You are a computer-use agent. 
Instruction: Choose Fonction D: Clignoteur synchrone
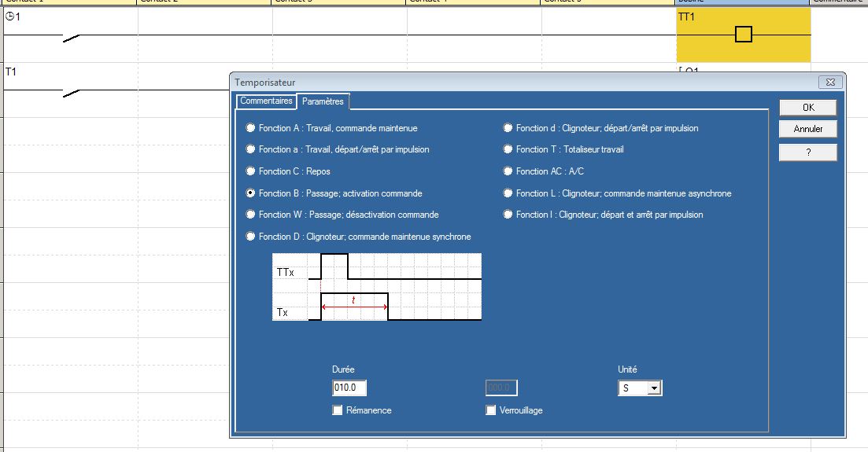pyautogui.click(x=251, y=237)
